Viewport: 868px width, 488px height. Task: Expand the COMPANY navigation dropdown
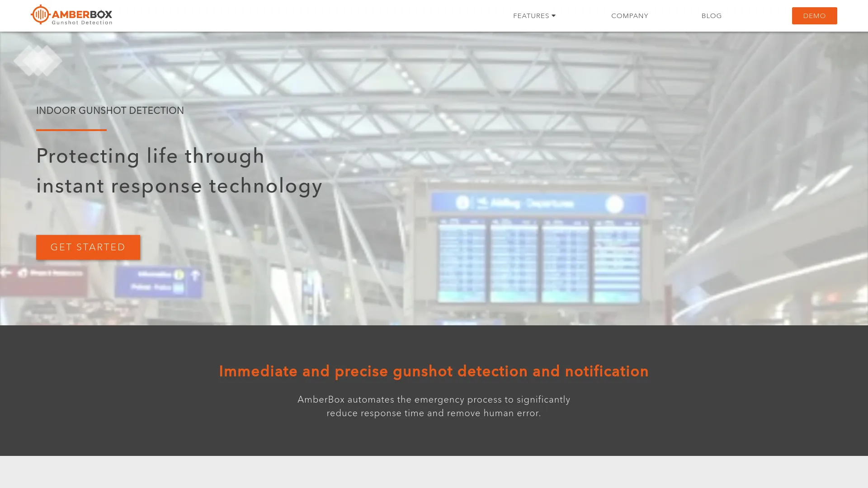point(630,15)
